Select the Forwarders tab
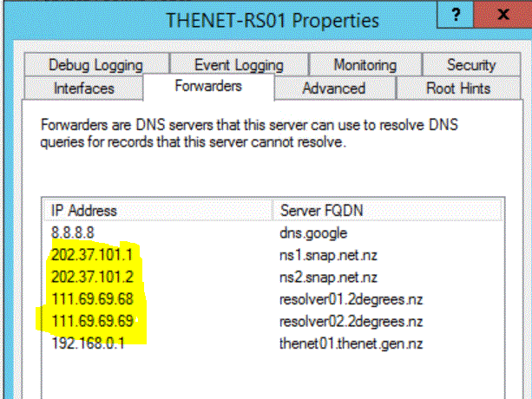 [208, 87]
